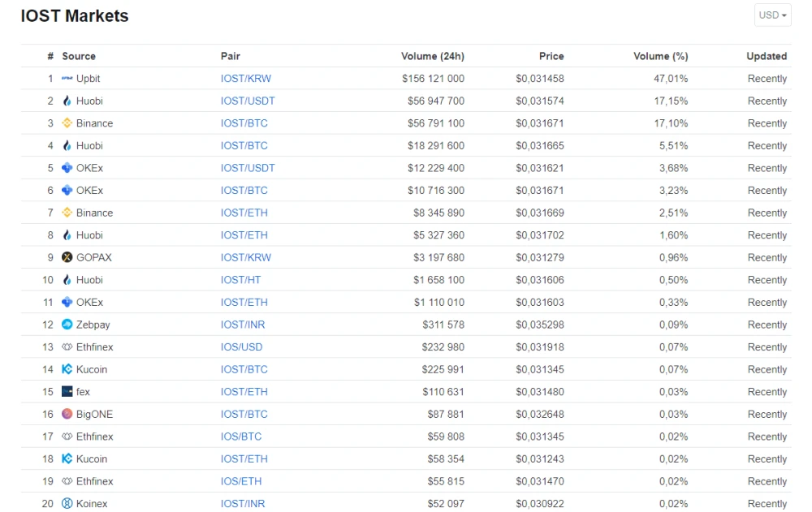Select the $0,030922 price value

pos(540,504)
